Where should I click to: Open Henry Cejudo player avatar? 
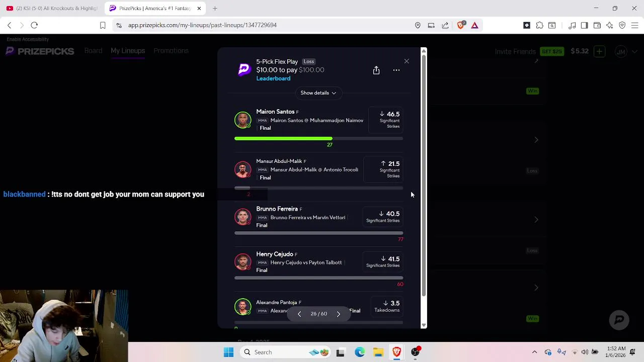tap(243, 262)
